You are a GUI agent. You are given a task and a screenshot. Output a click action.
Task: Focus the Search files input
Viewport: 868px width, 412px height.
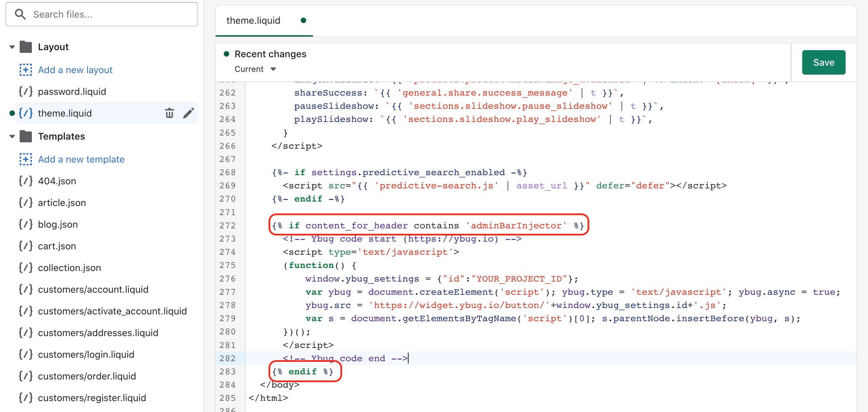tap(102, 14)
